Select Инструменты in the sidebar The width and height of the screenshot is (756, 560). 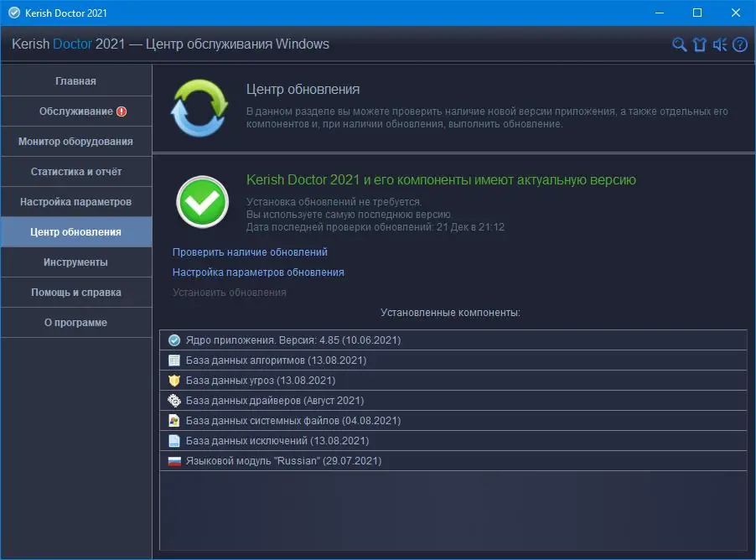[x=76, y=262]
